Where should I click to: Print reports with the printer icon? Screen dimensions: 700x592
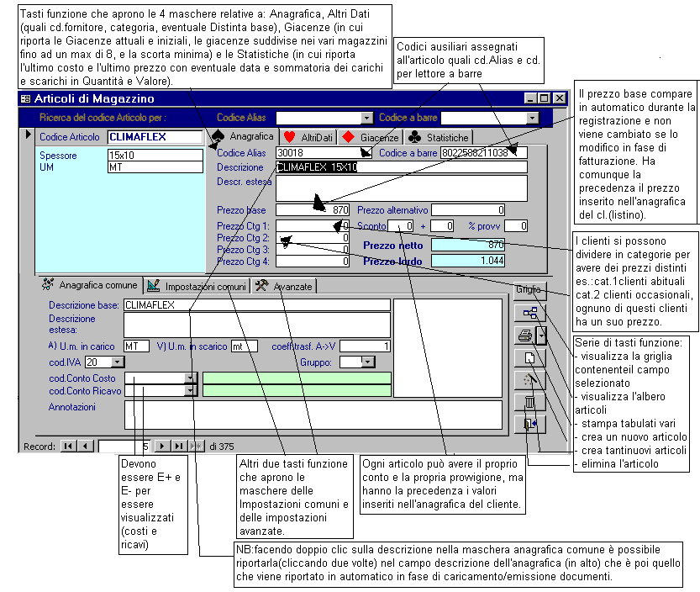525,335
